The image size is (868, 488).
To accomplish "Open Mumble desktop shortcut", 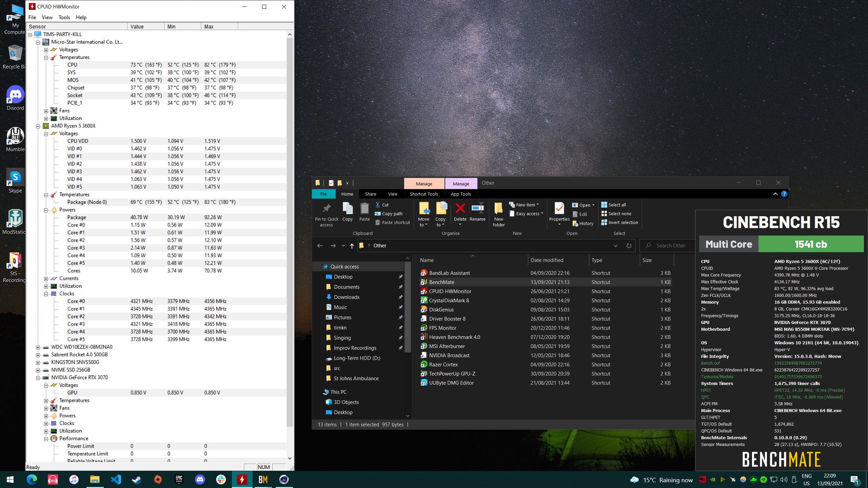I will coord(15,139).
